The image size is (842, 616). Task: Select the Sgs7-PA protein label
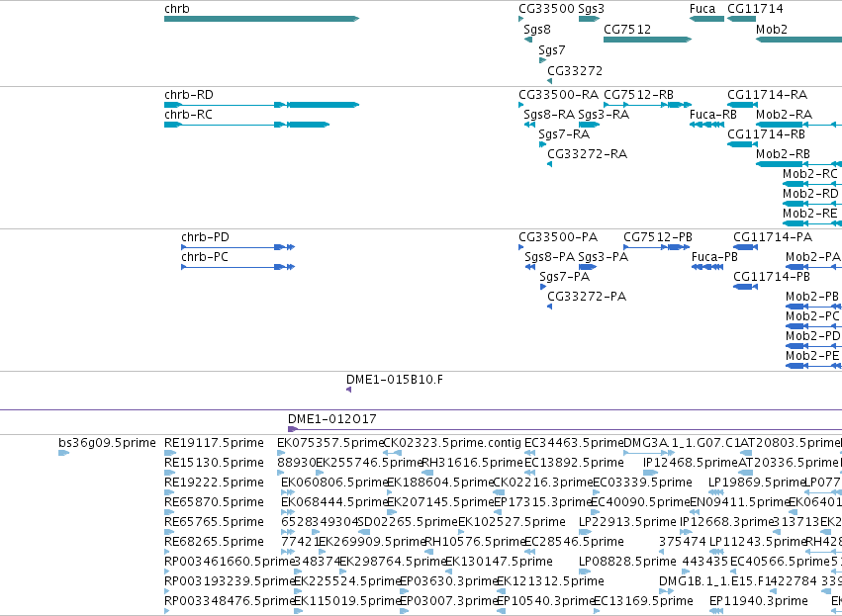point(564,277)
